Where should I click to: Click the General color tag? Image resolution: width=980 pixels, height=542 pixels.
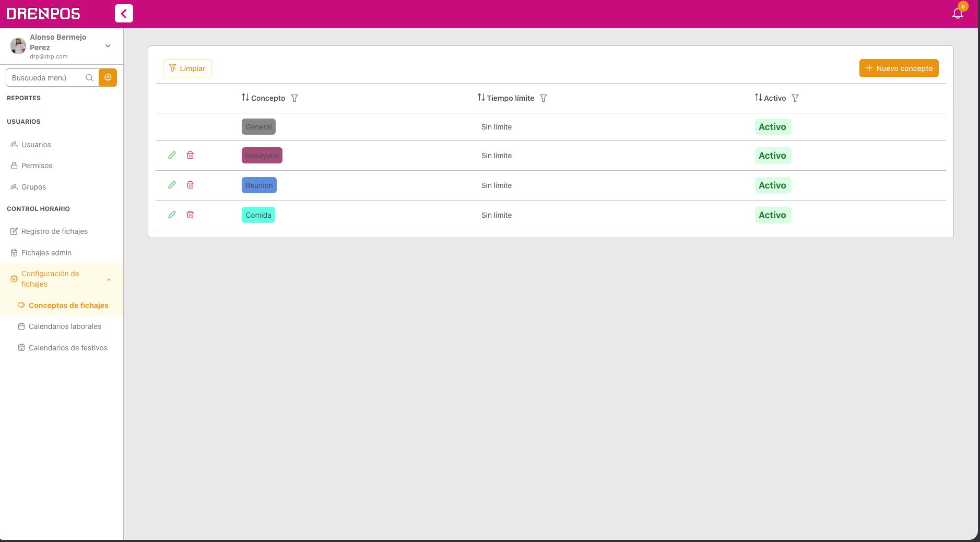[x=258, y=127]
